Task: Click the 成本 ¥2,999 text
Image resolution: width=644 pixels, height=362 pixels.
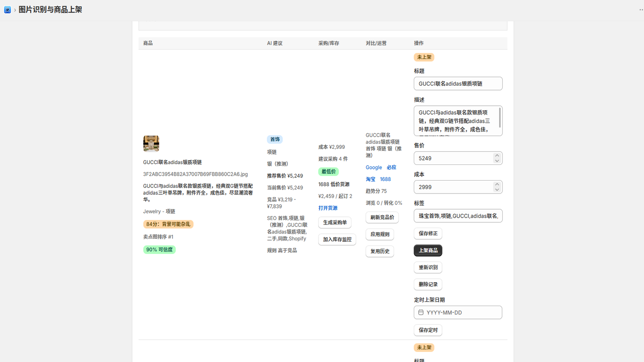Action: [x=332, y=147]
